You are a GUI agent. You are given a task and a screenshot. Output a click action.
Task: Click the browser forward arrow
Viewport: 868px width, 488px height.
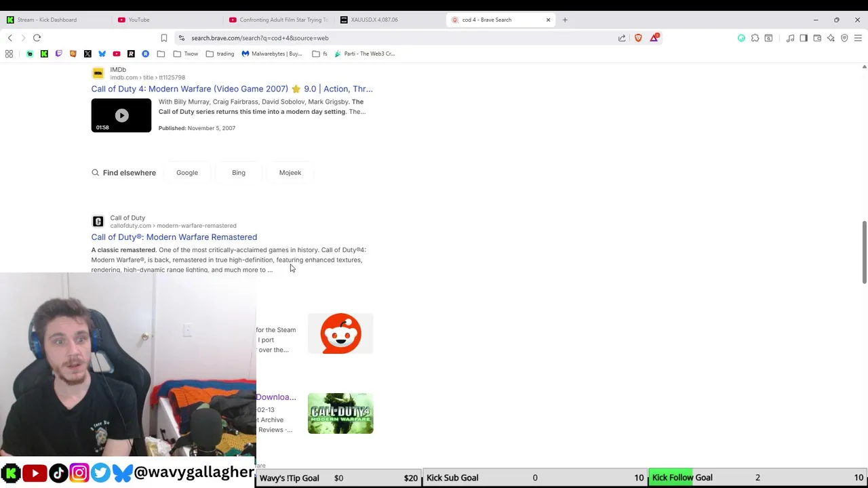23,38
